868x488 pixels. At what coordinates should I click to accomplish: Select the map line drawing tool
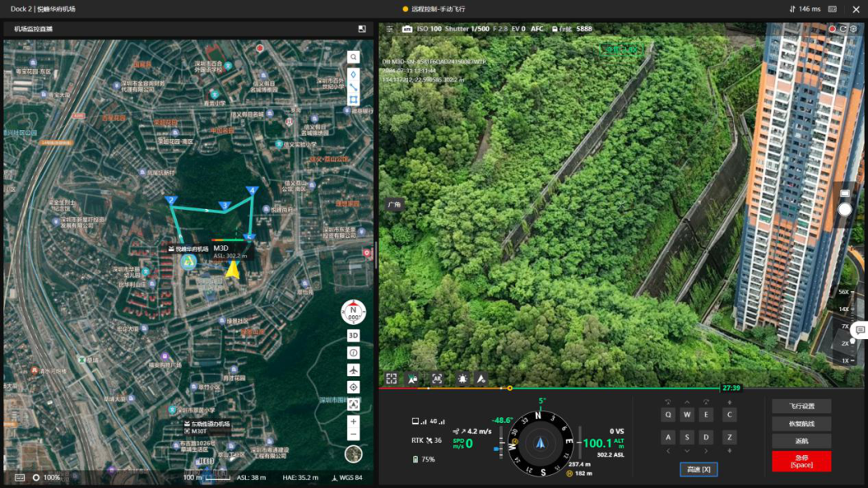coord(353,87)
